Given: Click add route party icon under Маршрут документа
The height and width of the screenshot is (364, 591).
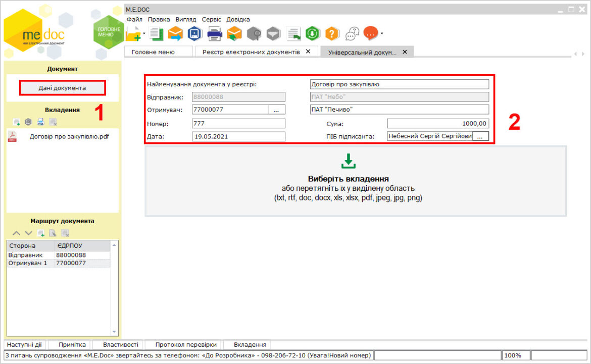Looking at the screenshot, I should 41,233.
